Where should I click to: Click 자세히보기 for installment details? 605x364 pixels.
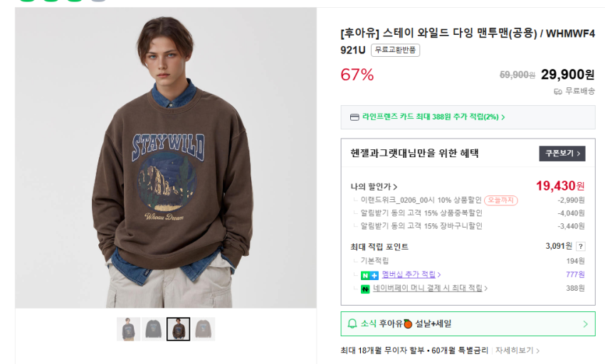(517, 350)
